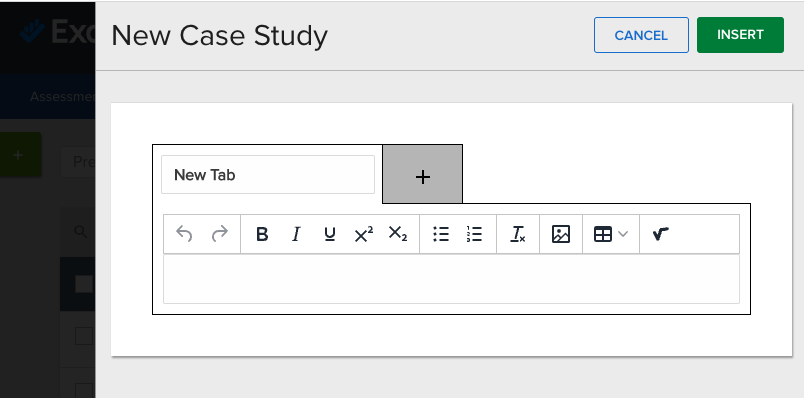This screenshot has width=804, height=398.
Task: Expand the table options chevron
Action: pos(623,234)
